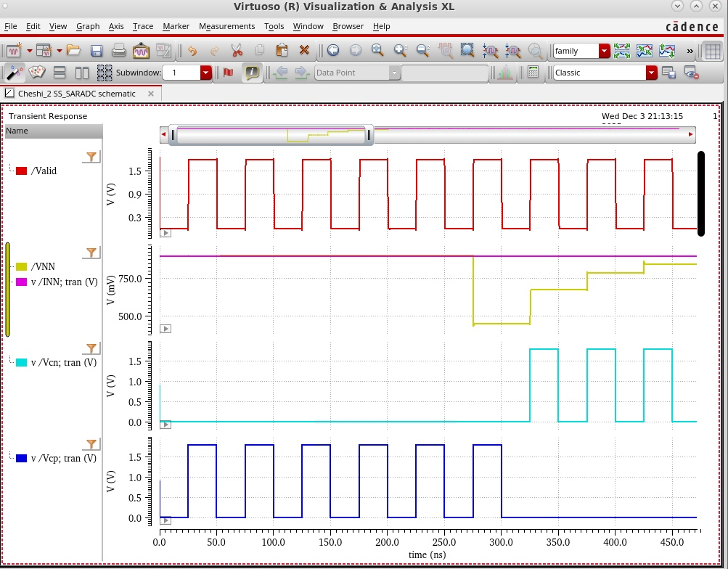Open the Help menu

coord(381,26)
